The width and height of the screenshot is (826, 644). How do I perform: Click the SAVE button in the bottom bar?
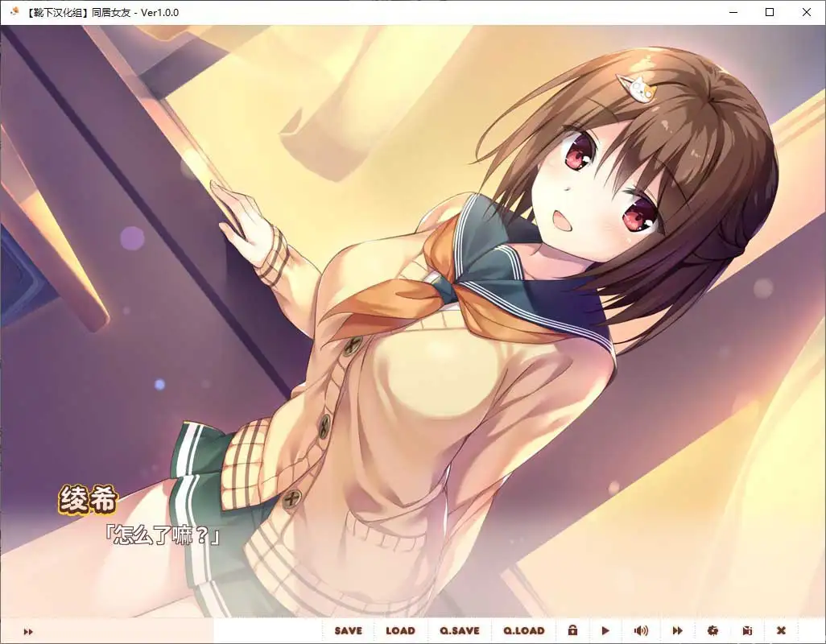(348, 630)
